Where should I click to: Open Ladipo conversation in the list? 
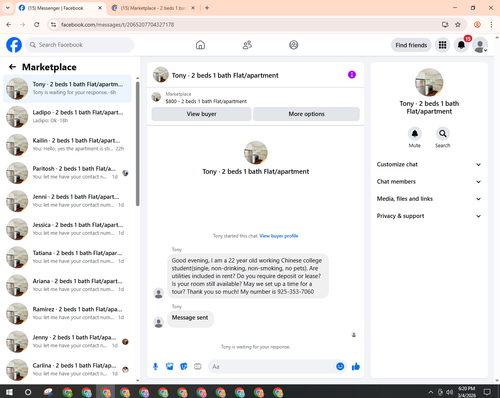(67, 116)
